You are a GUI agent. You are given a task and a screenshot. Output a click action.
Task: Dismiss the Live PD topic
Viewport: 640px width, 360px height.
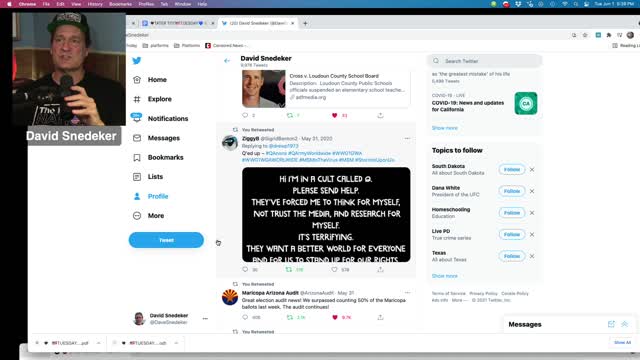[x=532, y=234]
